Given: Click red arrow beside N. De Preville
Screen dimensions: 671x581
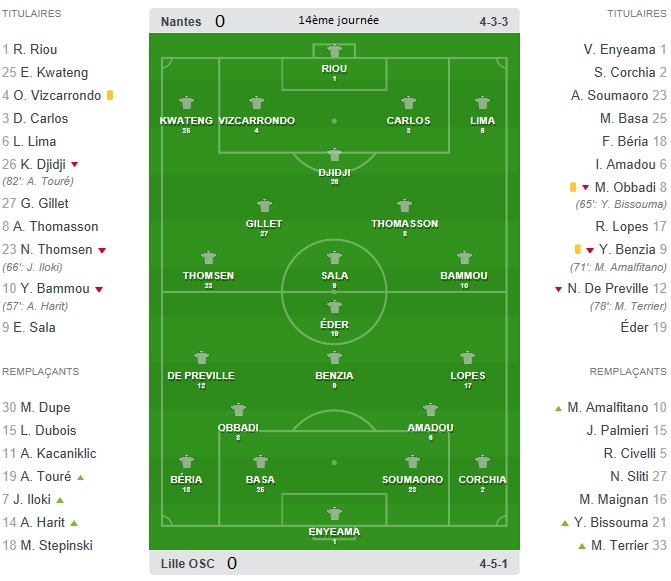Looking at the screenshot, I should click(x=558, y=289).
